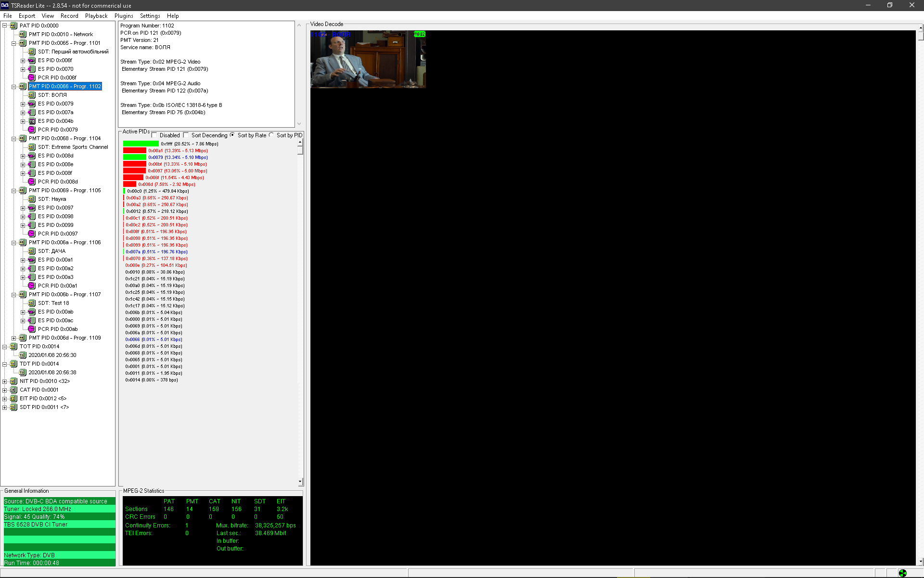
Task: Click status indicator icon in bottom-right status bar
Action: coord(902,573)
